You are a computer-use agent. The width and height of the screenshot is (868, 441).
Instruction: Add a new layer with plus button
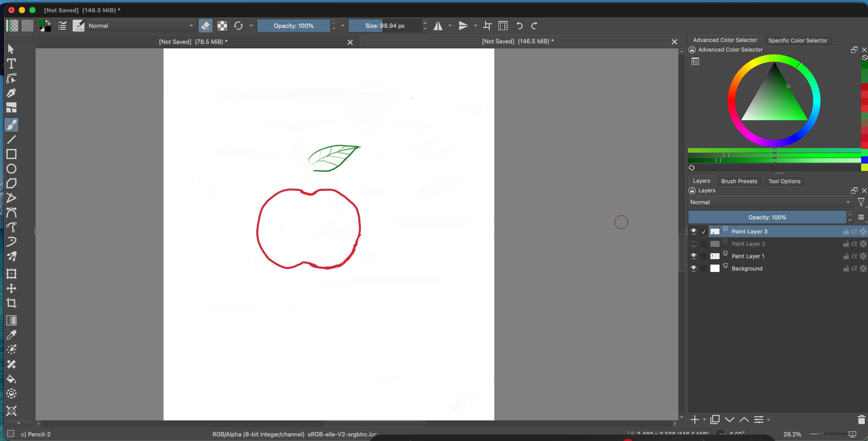(695, 420)
